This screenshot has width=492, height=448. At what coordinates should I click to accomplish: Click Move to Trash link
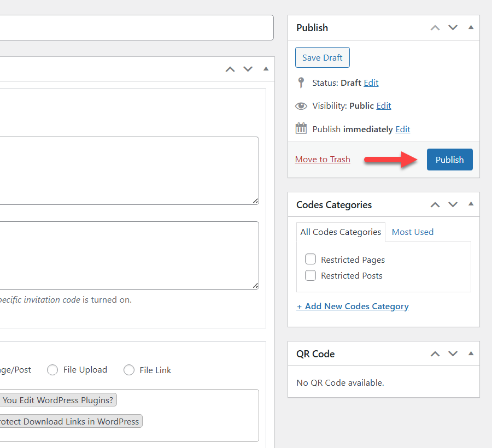pos(323,160)
